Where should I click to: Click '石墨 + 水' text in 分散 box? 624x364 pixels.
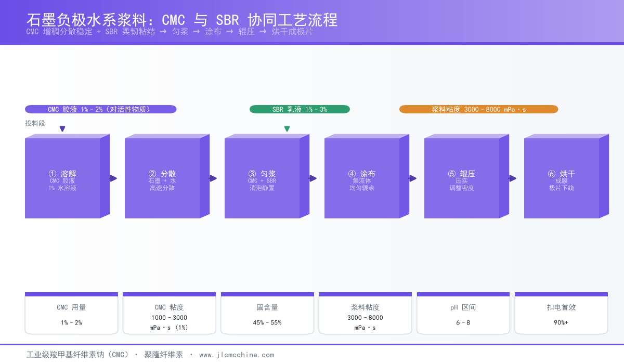coord(162,181)
